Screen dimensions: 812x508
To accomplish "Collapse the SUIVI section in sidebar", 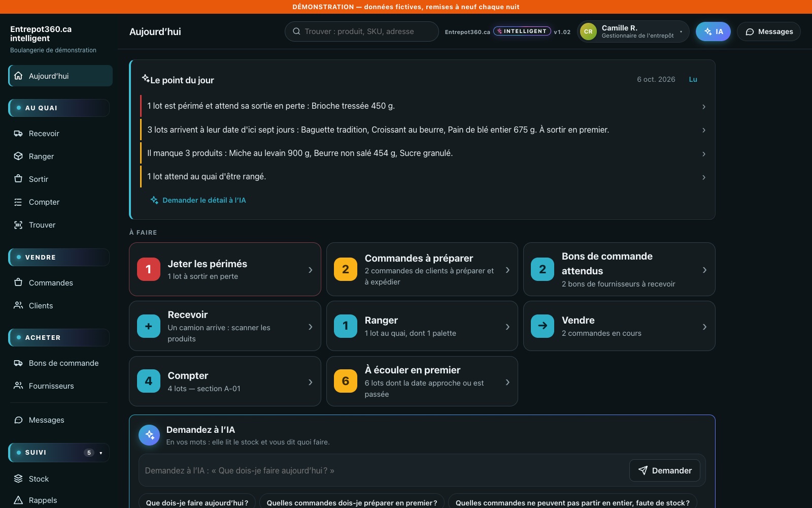I will [x=59, y=453].
